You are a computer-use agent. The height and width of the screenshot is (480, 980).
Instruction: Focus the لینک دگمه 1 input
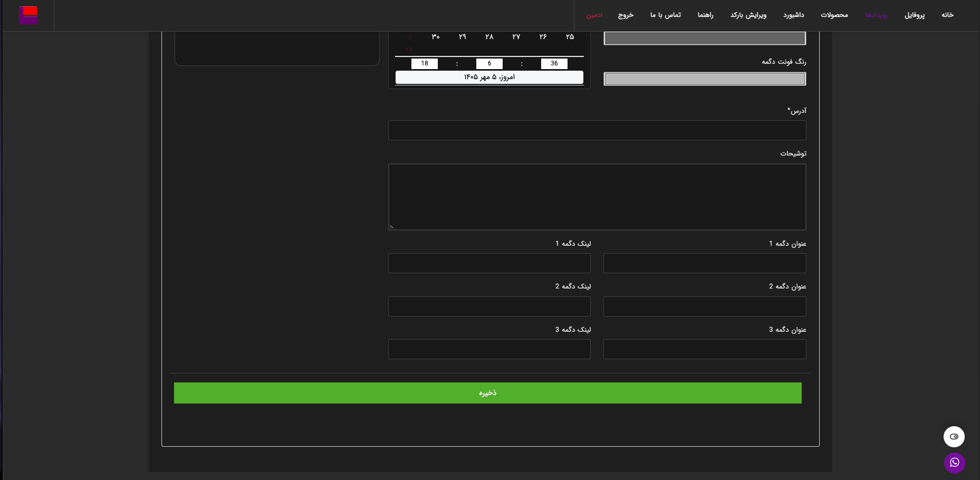489,263
